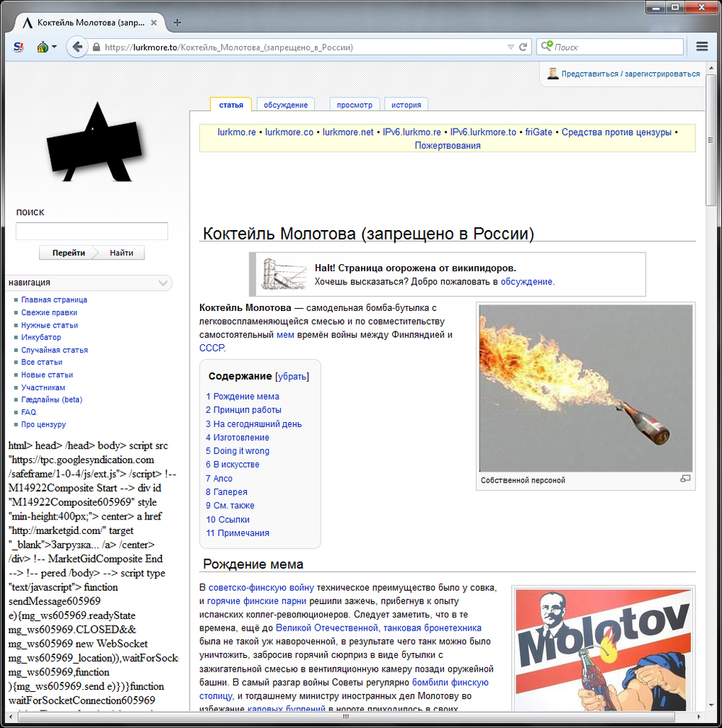The image size is (722, 728).
Task: Open Про цензуру sidebar link
Action: tap(43, 424)
